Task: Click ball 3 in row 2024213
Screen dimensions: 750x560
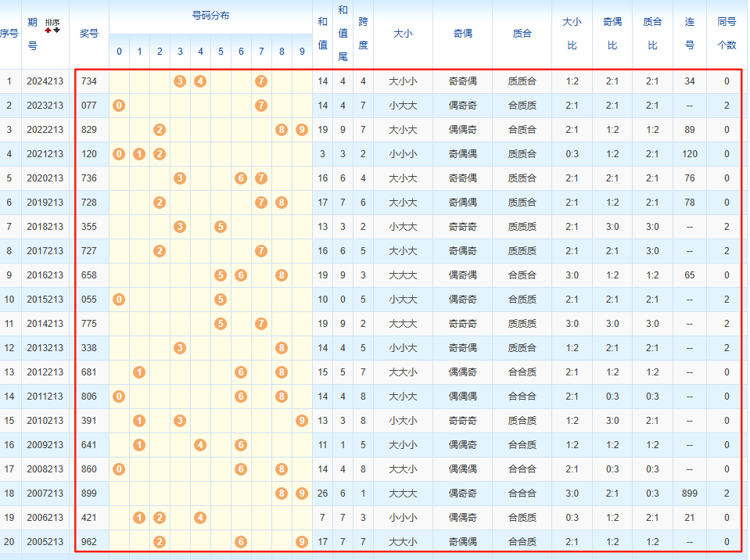Action: pyautogui.click(x=180, y=81)
